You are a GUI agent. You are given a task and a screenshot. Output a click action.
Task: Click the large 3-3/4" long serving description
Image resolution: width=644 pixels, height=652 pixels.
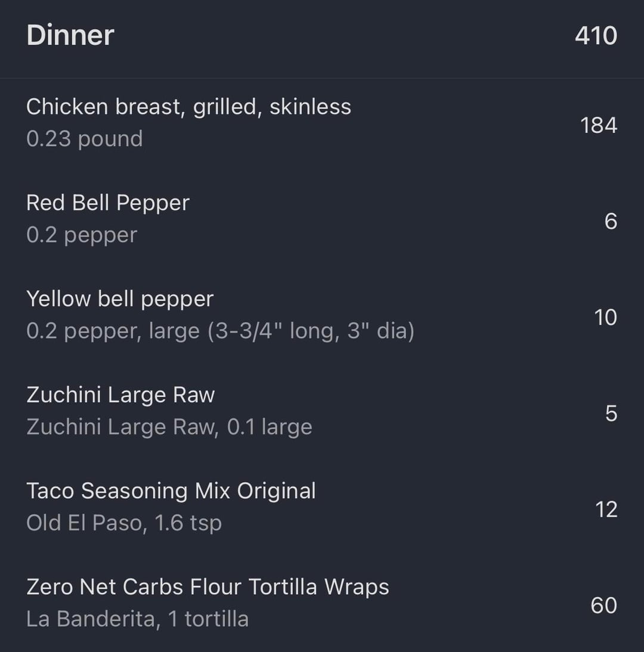[x=220, y=331]
